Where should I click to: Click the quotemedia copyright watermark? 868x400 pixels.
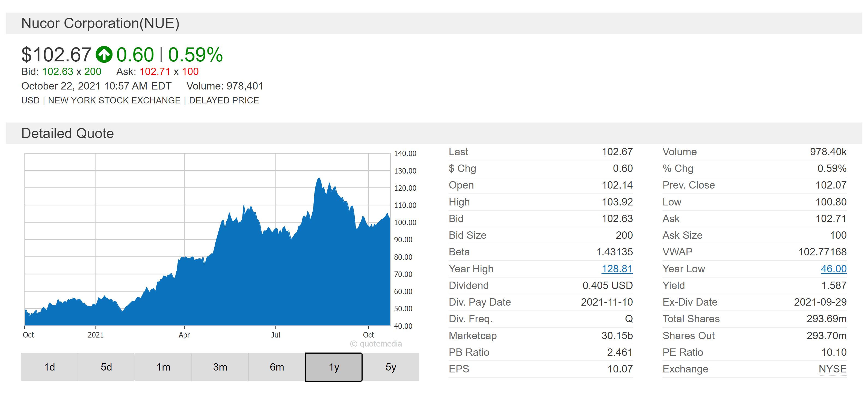(x=376, y=344)
